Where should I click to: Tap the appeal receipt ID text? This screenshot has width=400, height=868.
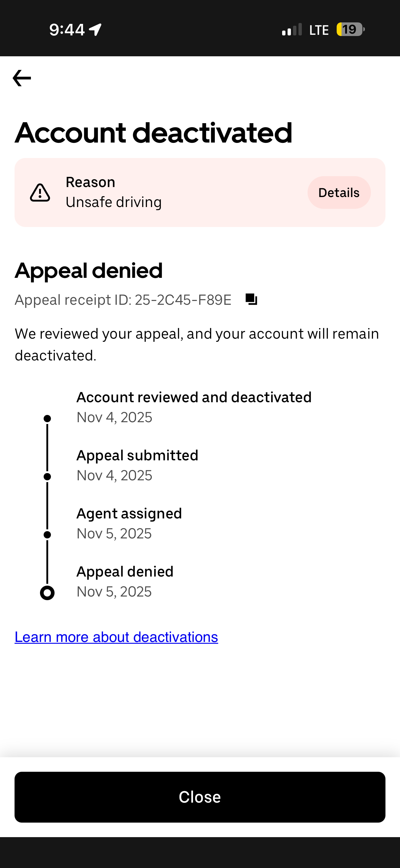[x=123, y=300]
